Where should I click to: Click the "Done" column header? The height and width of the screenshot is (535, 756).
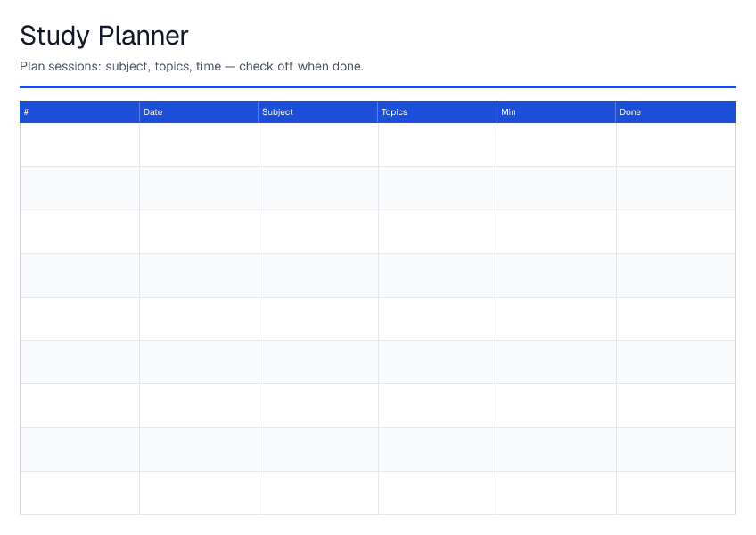pos(676,112)
